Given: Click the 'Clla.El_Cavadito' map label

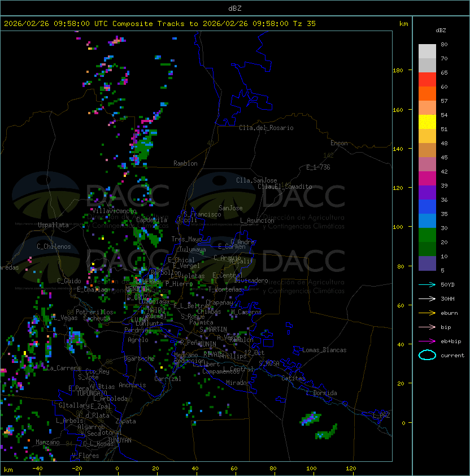Looking at the screenshot, I should coord(285,187).
